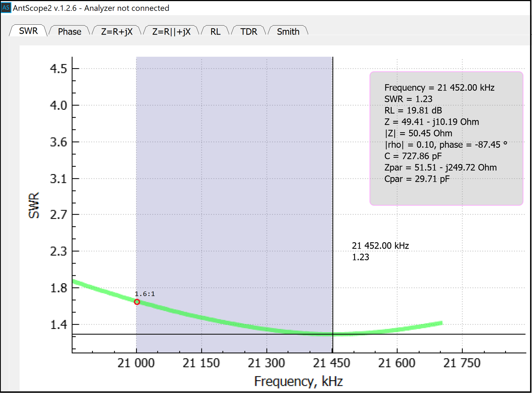Click the 21 452.00 kHz cursor label

380,246
